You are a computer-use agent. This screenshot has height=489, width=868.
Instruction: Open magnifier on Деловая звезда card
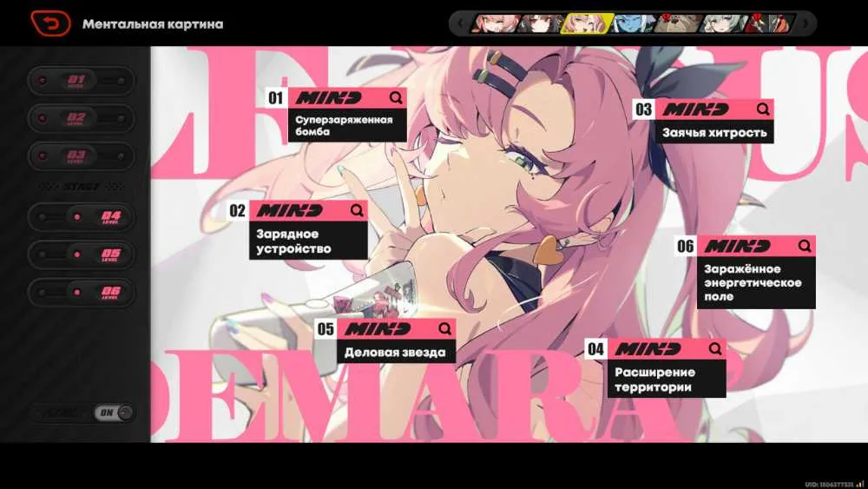point(444,328)
